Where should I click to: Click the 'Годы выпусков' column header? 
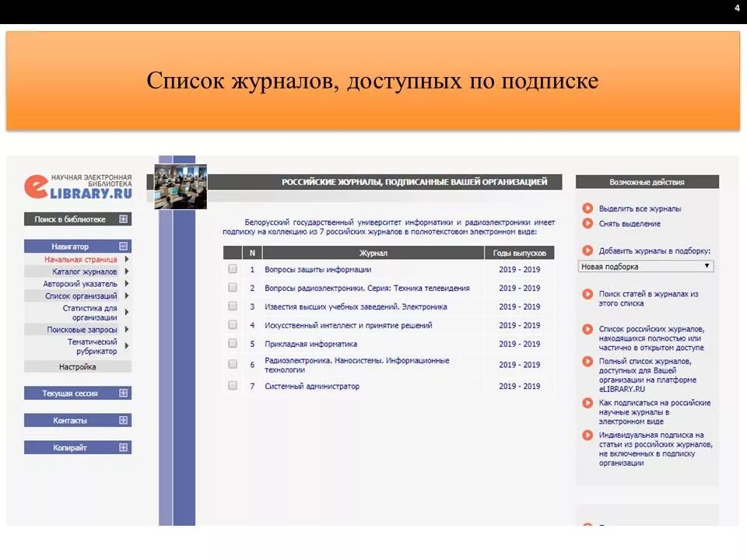tap(519, 253)
